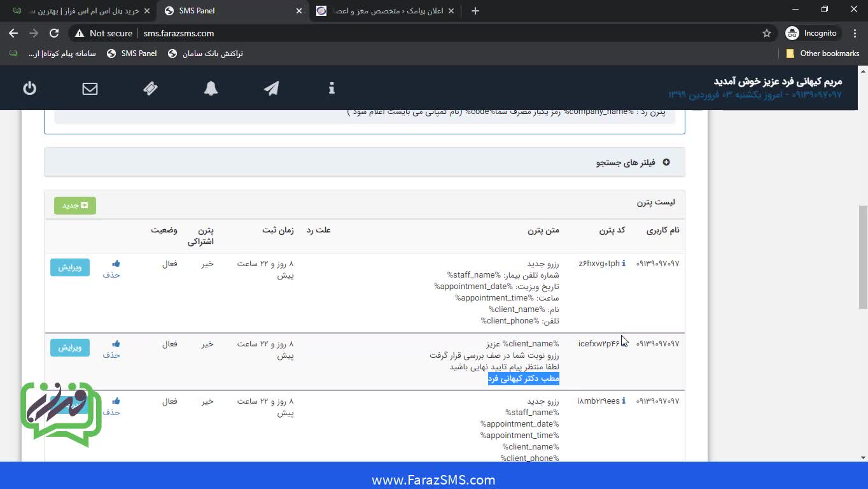
Task: Open the تراکنش بانک سامان bookmark
Action: click(205, 53)
